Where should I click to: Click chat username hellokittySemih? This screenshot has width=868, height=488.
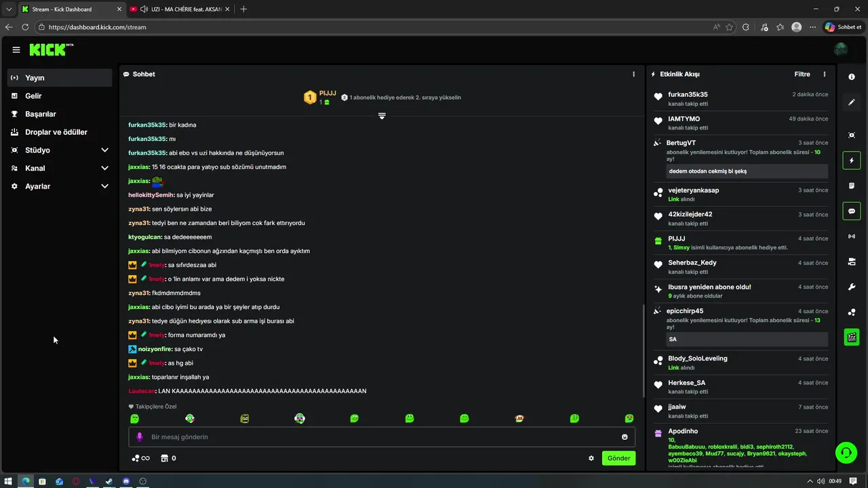151,195
